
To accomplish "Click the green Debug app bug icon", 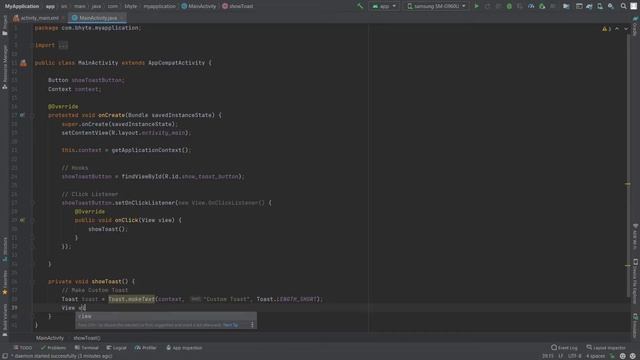I will [509, 6].
